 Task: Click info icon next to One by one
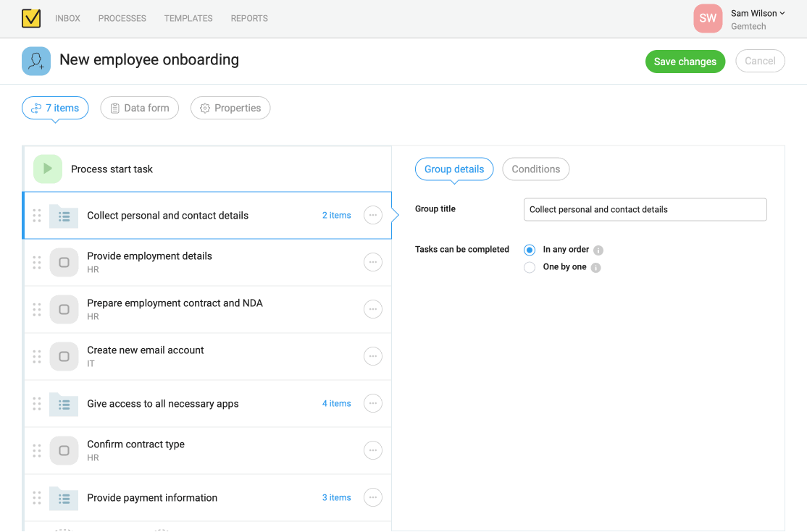[595, 268]
